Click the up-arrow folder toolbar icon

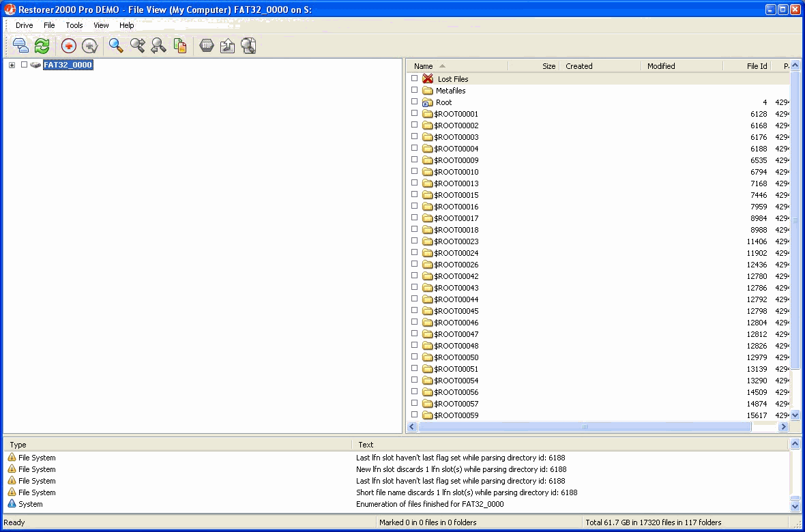[x=227, y=46]
